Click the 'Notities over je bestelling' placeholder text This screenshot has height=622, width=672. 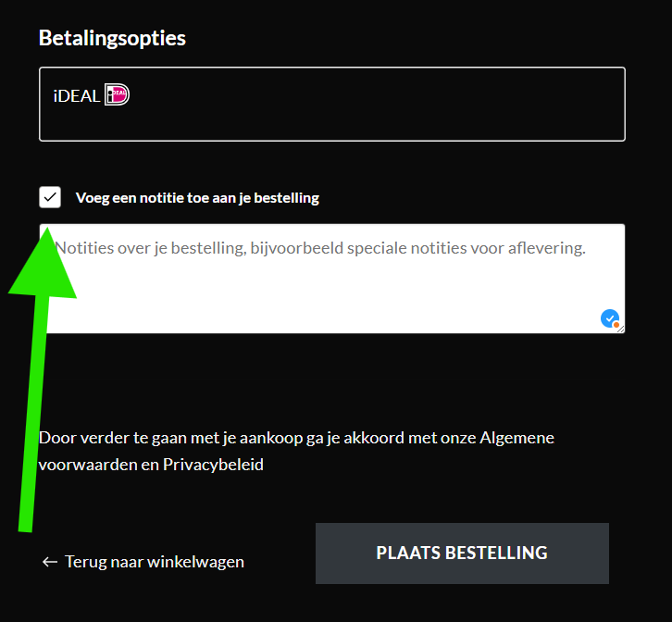coord(320,248)
